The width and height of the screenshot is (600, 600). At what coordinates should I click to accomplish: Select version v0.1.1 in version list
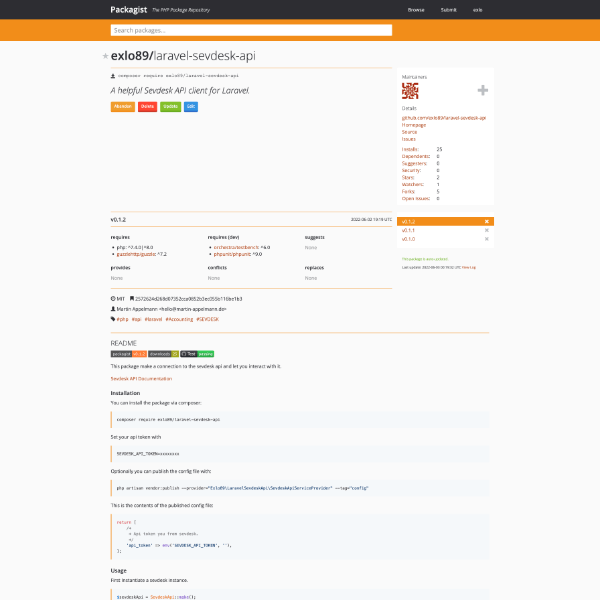click(x=408, y=230)
